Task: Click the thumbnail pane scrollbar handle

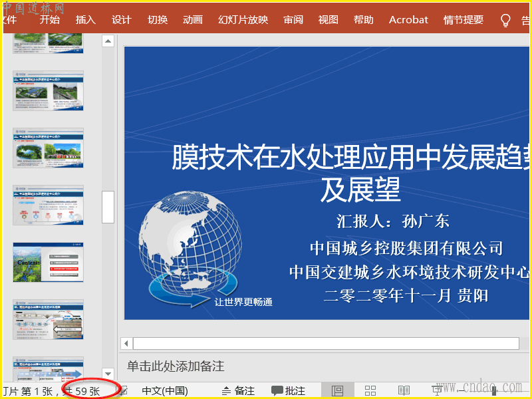Action: coord(108,207)
